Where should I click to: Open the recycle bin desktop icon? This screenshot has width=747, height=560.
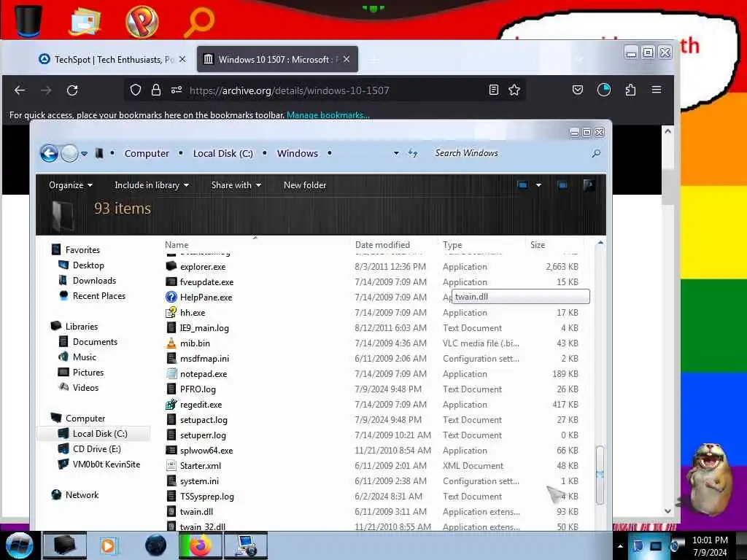28,20
